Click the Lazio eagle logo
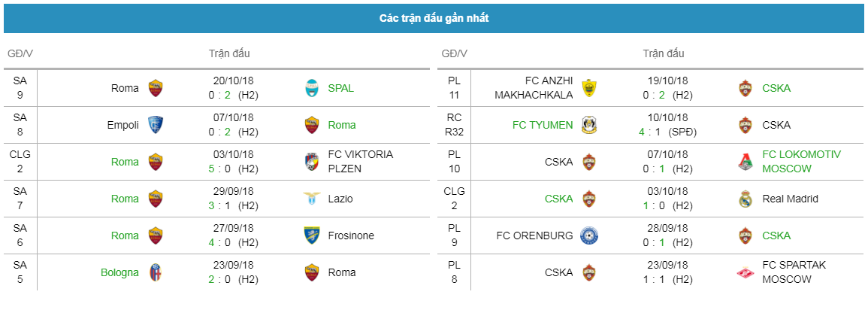Viewport: 868px width, 313px height. (x=313, y=199)
